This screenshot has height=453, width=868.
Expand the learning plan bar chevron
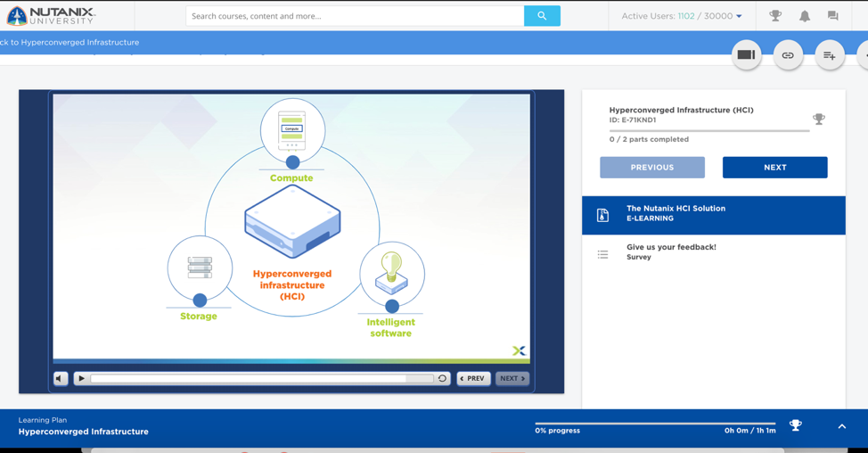pos(842,426)
